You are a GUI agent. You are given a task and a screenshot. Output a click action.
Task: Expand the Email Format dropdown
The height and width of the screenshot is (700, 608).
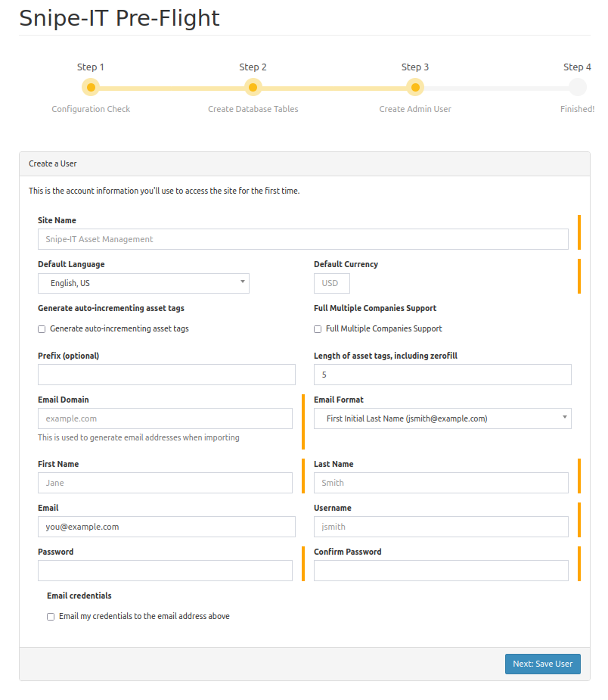click(x=442, y=418)
